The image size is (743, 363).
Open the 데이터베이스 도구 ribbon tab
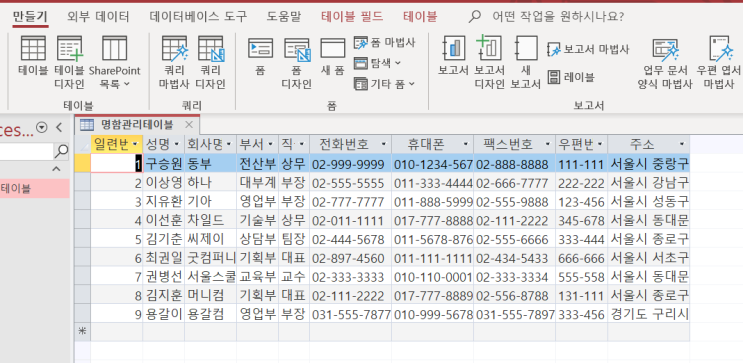(198, 18)
